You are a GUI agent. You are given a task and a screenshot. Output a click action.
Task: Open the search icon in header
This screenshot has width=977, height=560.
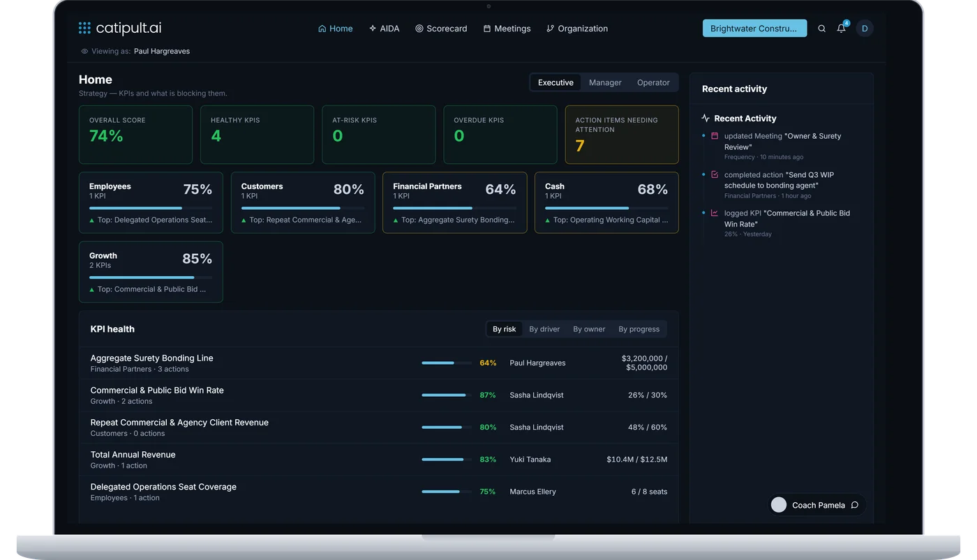821,29
